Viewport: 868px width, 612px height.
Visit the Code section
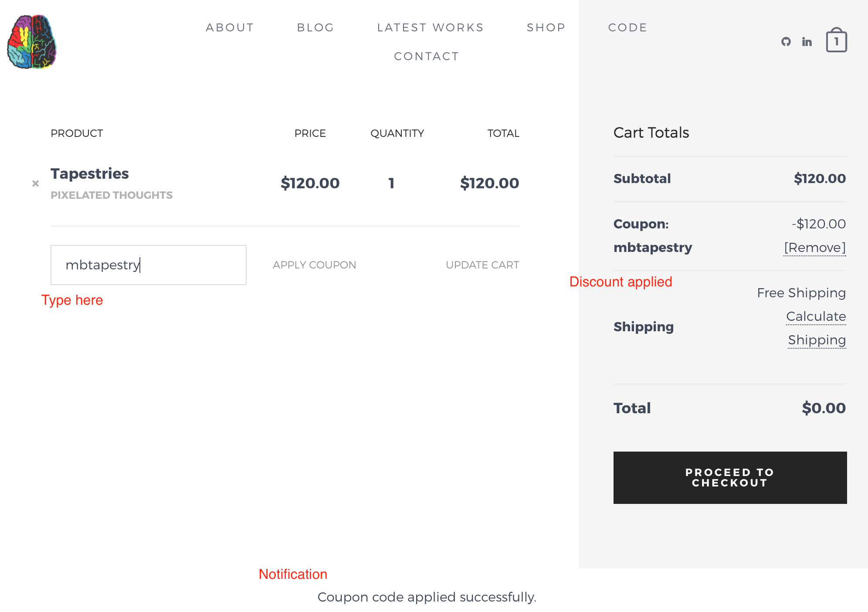628,27
